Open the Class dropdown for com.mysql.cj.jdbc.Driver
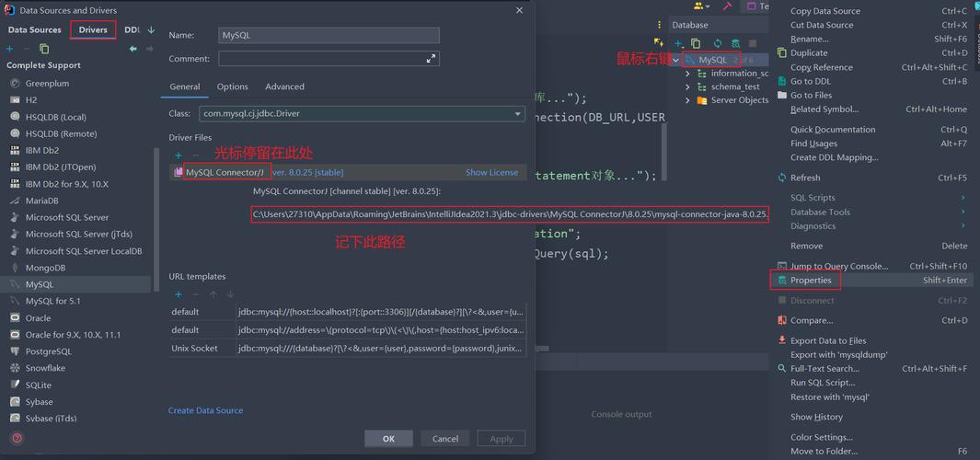The width and height of the screenshot is (980, 460). pyautogui.click(x=517, y=114)
